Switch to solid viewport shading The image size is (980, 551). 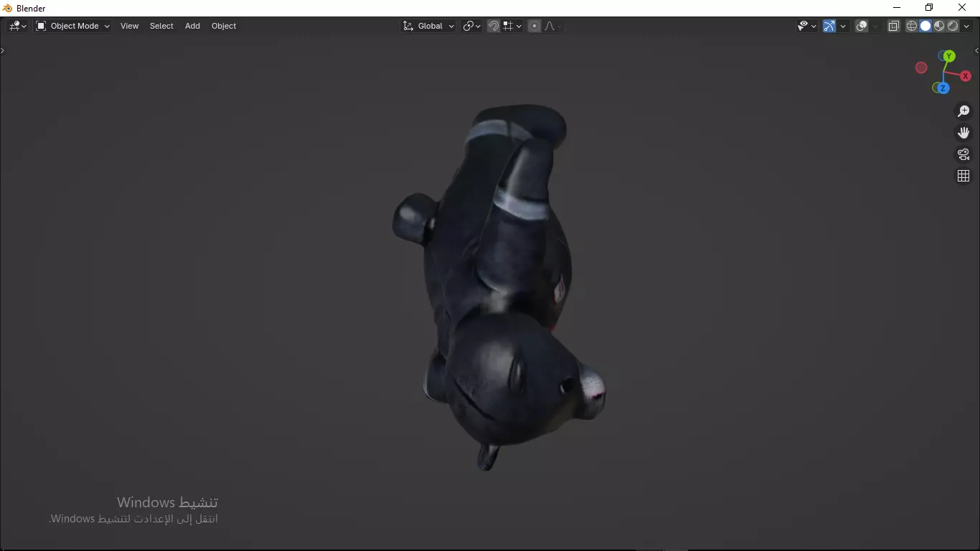pos(925,26)
